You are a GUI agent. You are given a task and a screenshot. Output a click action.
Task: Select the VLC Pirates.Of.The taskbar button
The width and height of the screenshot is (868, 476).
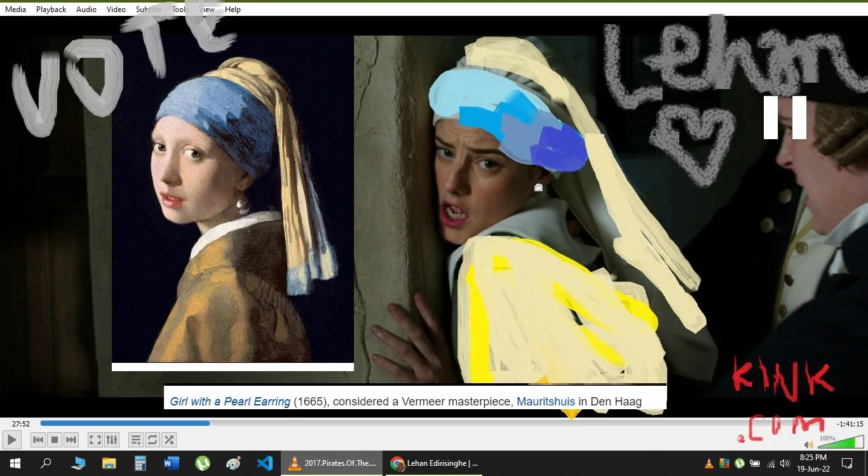[332, 463]
